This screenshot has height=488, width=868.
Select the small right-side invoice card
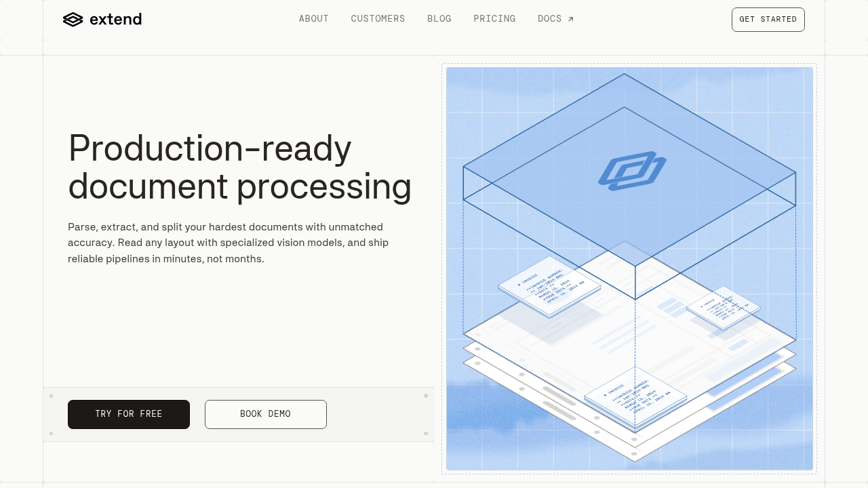click(x=723, y=308)
